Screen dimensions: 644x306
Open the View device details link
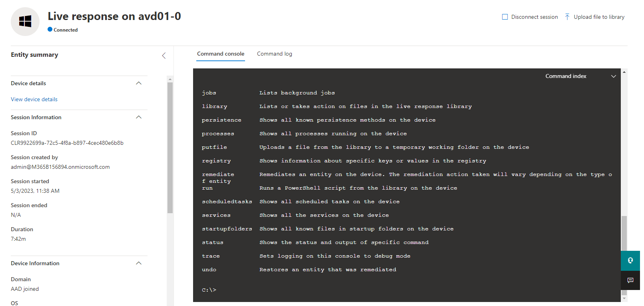(x=34, y=99)
